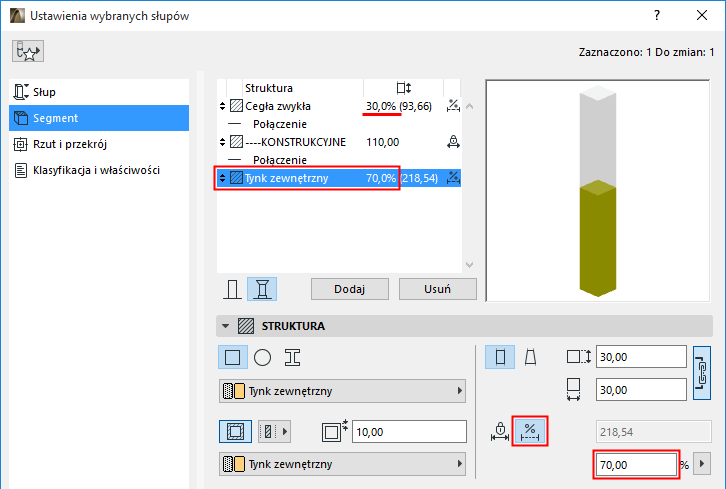Select the first Połączenie row
726x489 pixels.
coord(338,124)
